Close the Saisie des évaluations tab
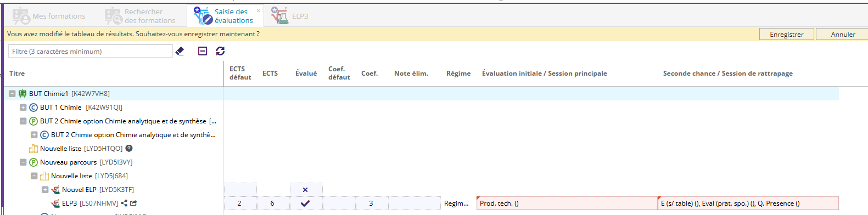The width and height of the screenshot is (868, 215). pos(259,10)
